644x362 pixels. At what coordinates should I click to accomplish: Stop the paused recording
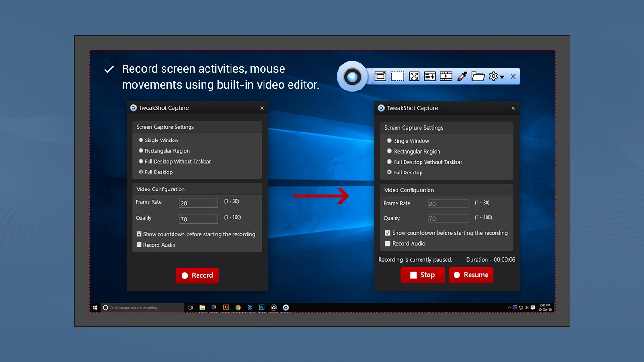click(422, 275)
